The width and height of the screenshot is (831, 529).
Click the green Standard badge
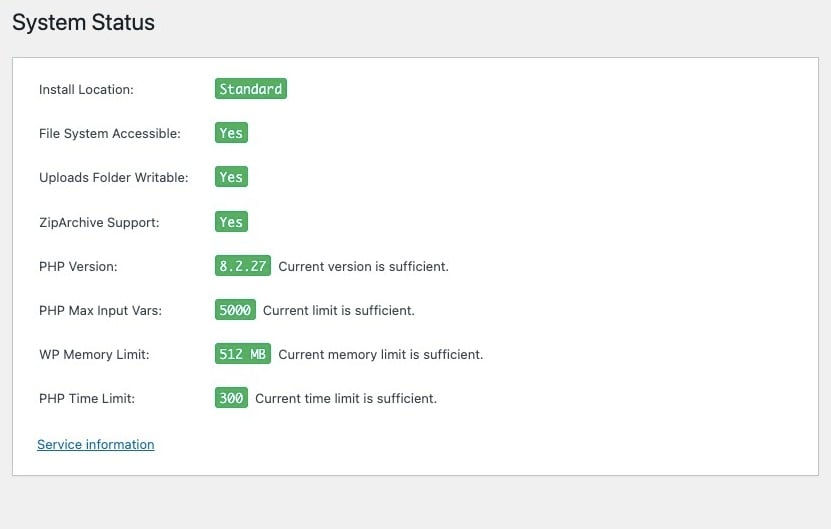coord(251,89)
